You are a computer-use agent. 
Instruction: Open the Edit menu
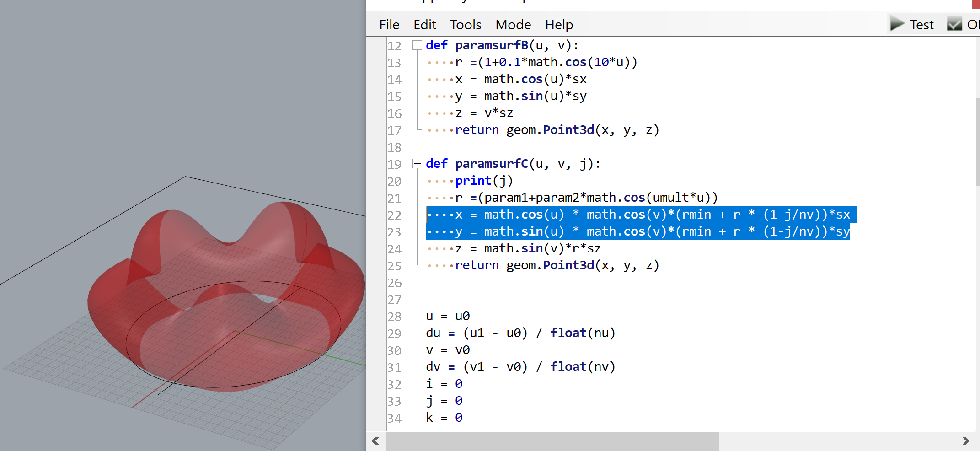pyautogui.click(x=425, y=25)
